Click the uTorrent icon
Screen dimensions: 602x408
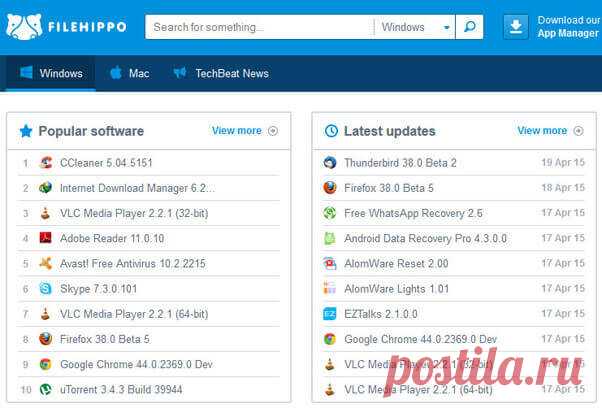(x=46, y=390)
